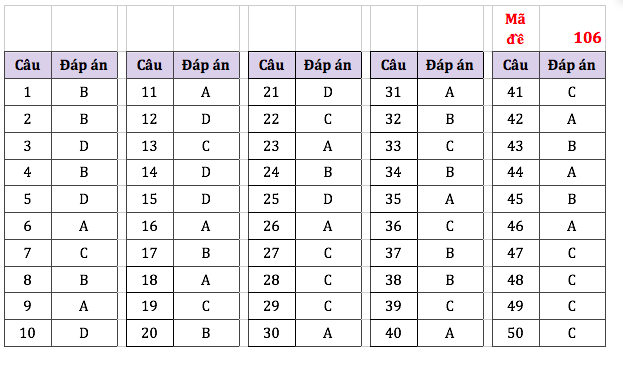
Task: Click question number 18 cell
Action: pyautogui.click(x=150, y=280)
